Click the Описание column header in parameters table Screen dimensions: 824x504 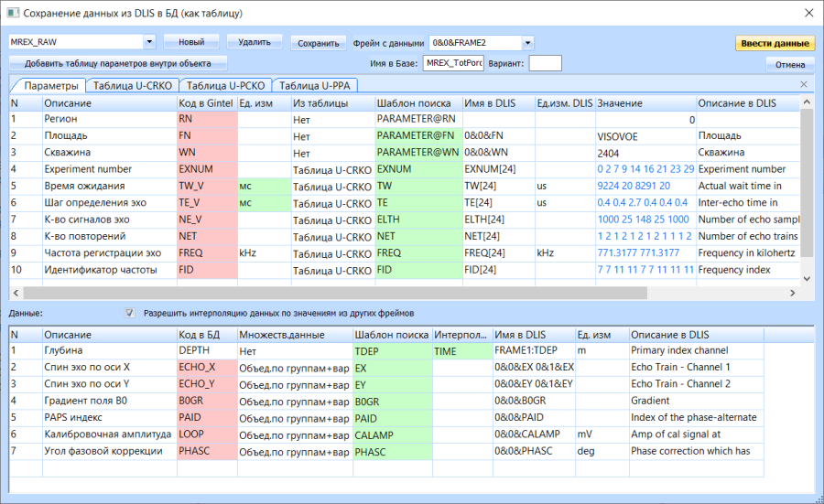[110, 102]
